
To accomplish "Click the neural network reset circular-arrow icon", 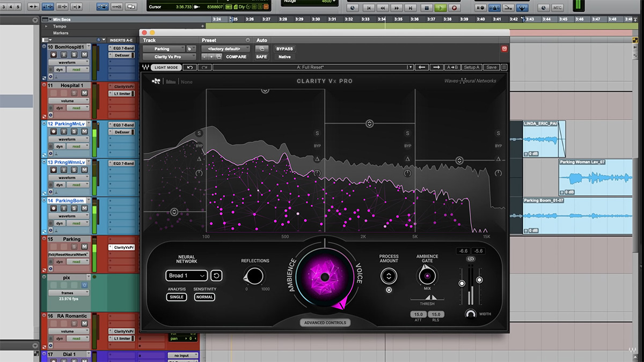I will 217,276.
